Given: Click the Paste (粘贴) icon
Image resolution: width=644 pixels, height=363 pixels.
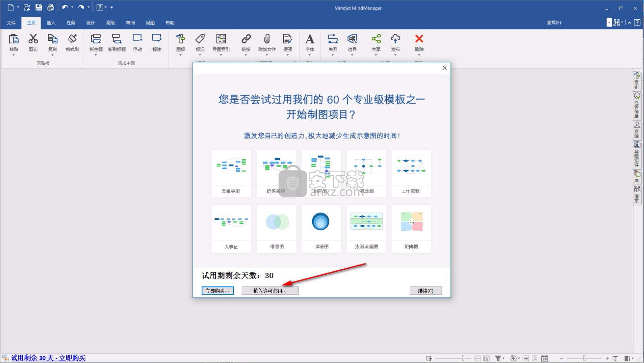Looking at the screenshot, I should click(14, 39).
